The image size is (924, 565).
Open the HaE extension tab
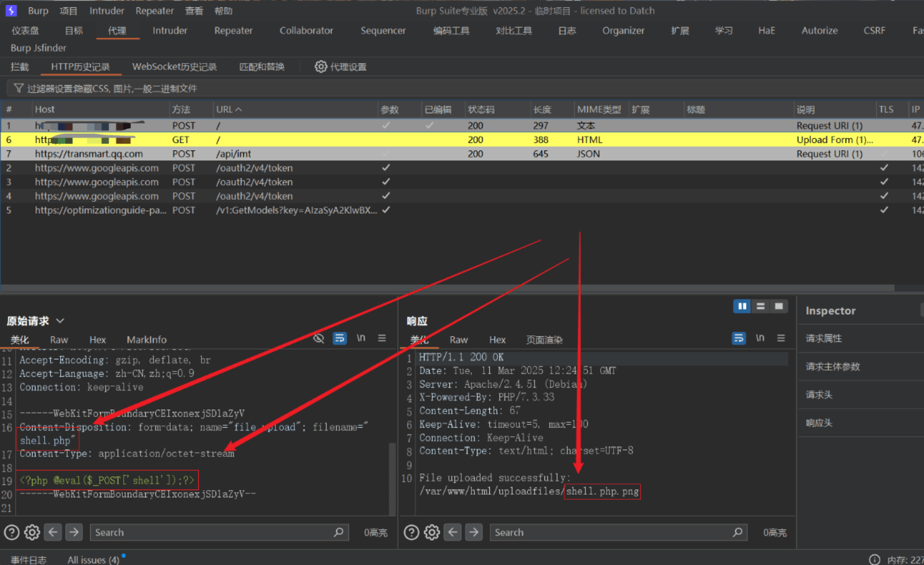tap(766, 30)
